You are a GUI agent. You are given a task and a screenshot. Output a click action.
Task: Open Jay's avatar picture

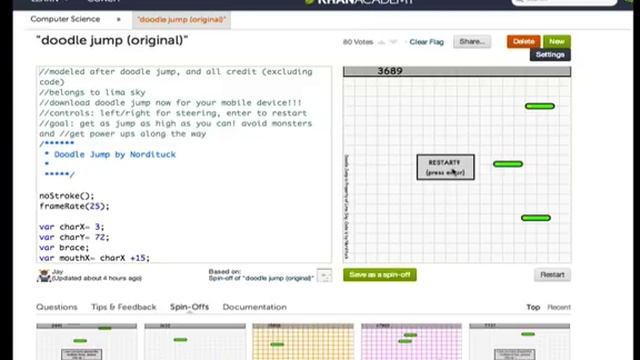click(x=43, y=276)
